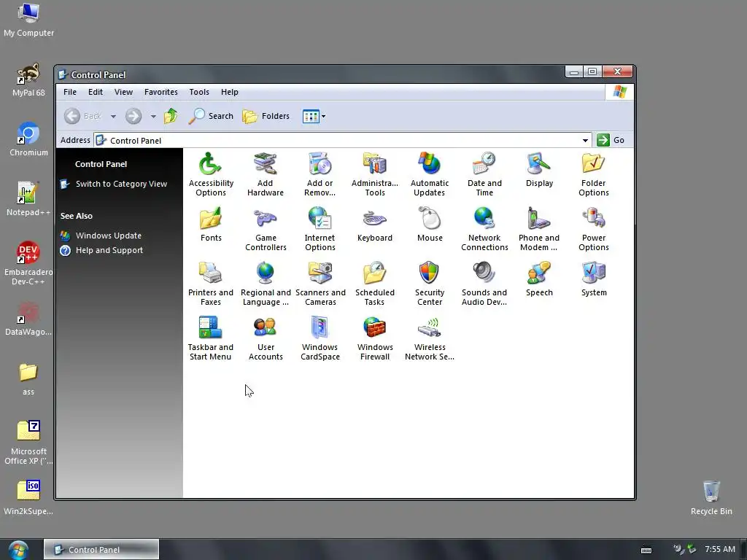Select the Chromium desktop shortcut
747x560 pixels.
[28, 139]
